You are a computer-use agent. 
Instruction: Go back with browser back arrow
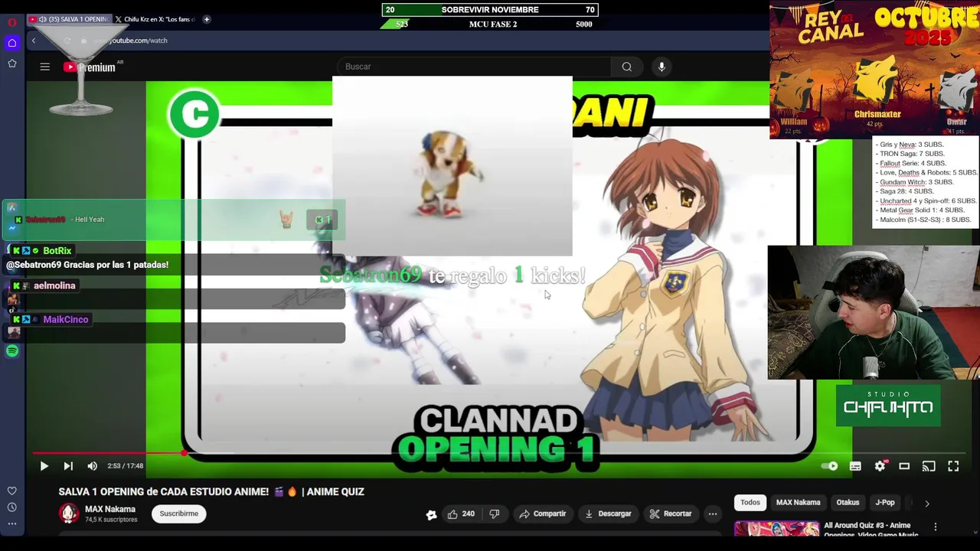coord(34,41)
